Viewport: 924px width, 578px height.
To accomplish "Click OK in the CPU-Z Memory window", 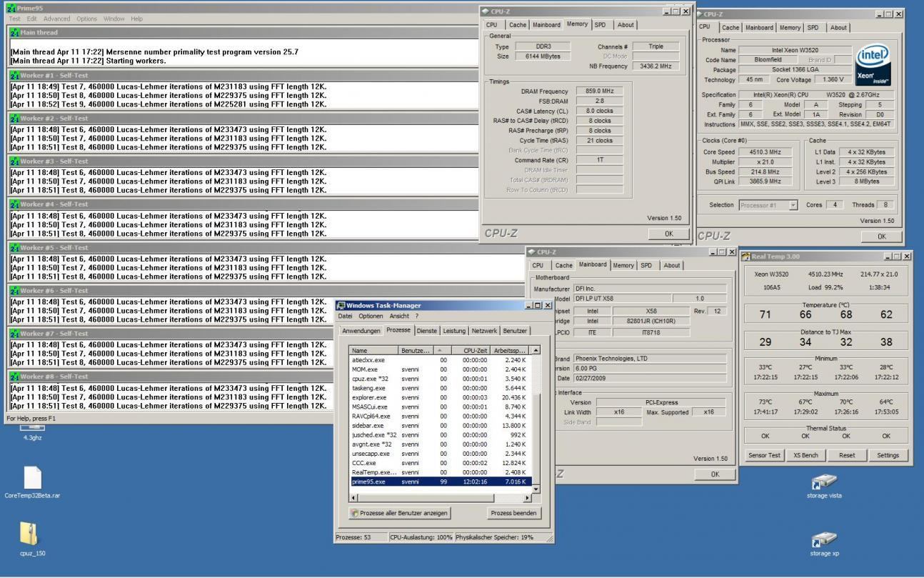I will [x=668, y=234].
